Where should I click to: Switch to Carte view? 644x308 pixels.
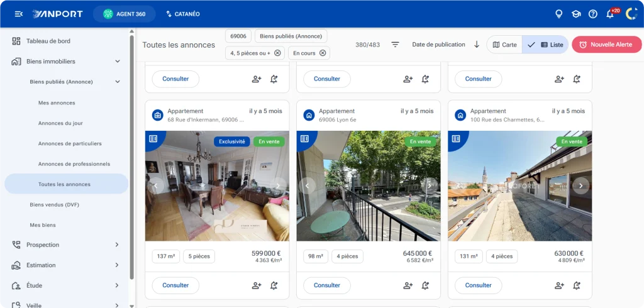click(504, 45)
